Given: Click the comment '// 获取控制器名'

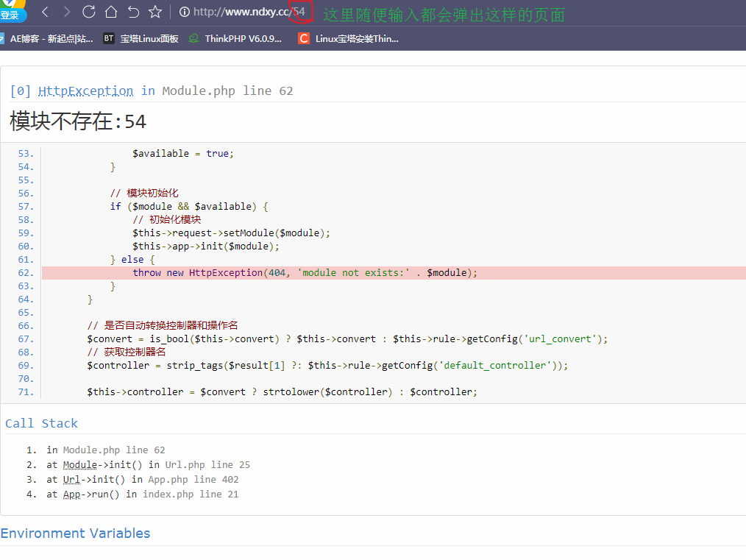Looking at the screenshot, I should coord(127,352).
